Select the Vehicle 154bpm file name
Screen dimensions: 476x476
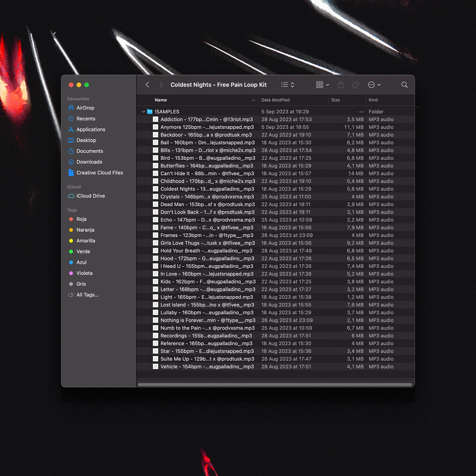[x=207, y=367]
